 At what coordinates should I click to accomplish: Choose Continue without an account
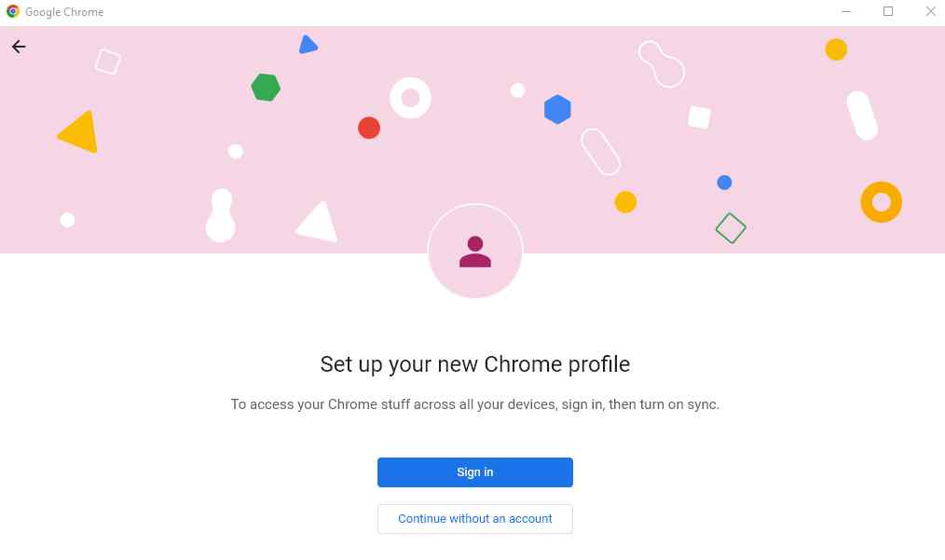tap(475, 518)
